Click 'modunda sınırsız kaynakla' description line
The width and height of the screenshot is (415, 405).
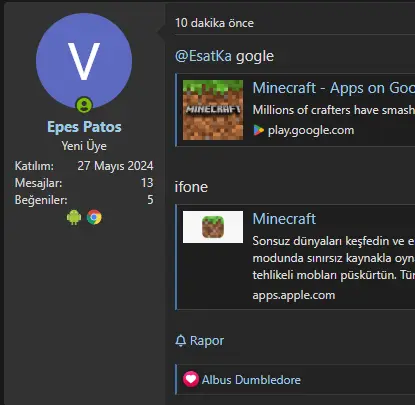(x=334, y=258)
